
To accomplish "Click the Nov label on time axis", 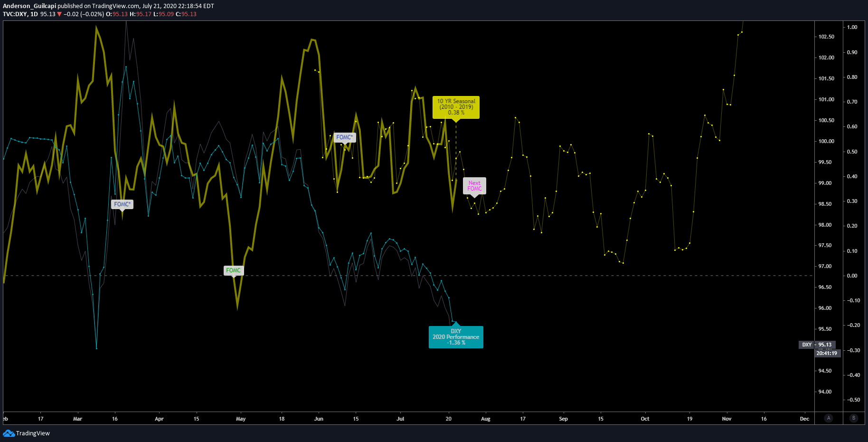I will [x=726, y=419].
